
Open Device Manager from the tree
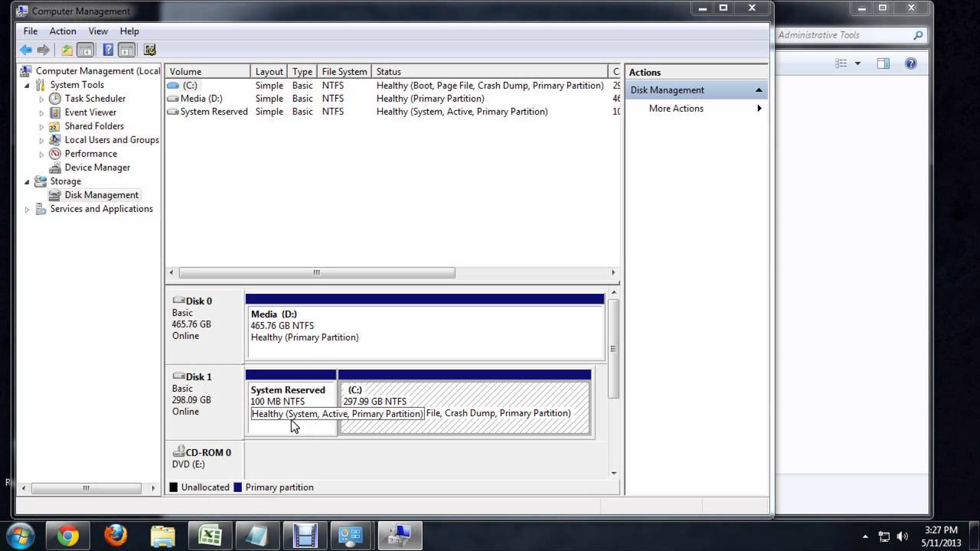tap(97, 168)
